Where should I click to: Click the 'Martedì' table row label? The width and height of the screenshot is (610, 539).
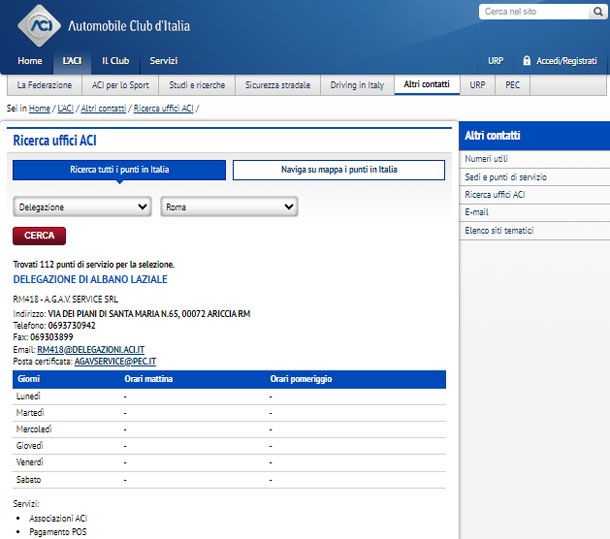30,413
